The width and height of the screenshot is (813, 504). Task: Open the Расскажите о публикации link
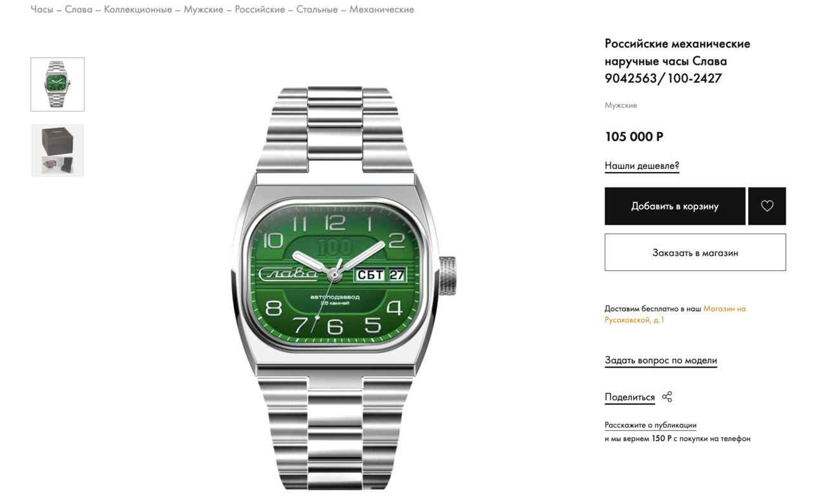click(x=650, y=425)
